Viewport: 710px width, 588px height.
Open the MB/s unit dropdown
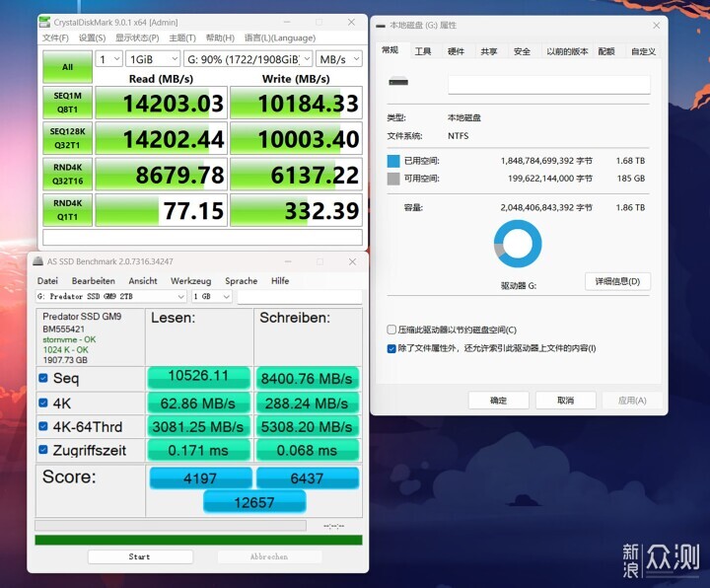(x=338, y=59)
